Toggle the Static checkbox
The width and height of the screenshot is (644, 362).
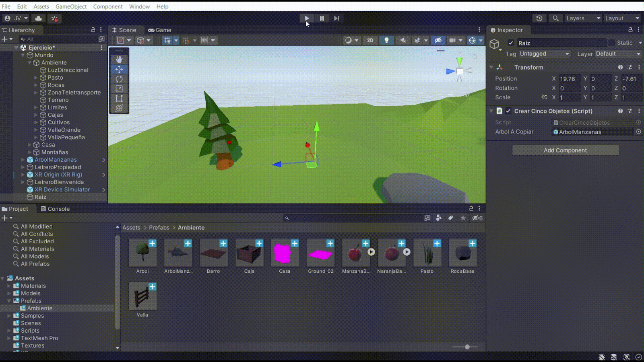(612, 43)
